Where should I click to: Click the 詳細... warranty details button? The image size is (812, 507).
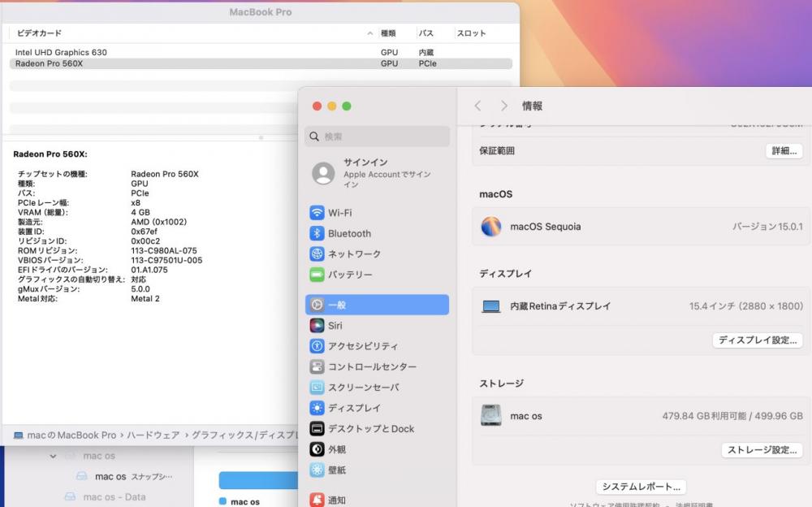click(x=784, y=151)
